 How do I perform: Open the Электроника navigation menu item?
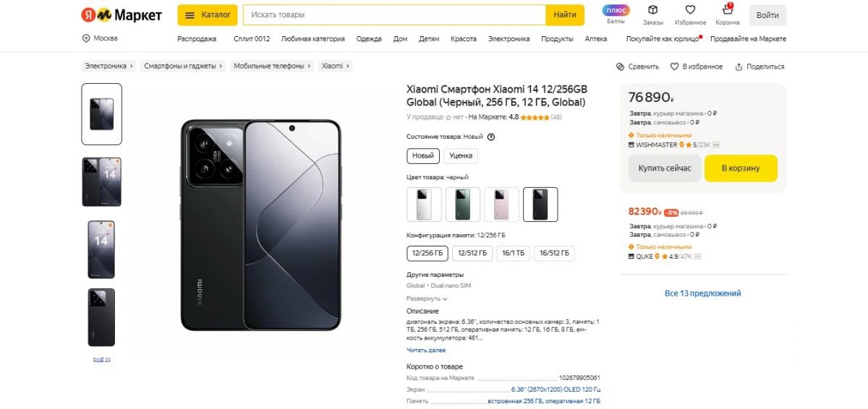pyautogui.click(x=509, y=39)
